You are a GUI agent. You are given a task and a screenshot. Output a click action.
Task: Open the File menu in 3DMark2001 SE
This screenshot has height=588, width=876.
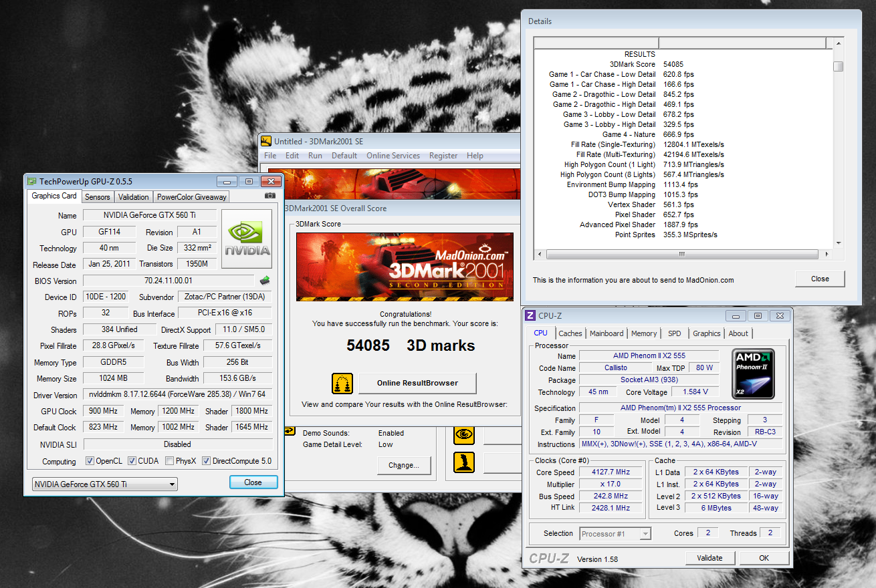[x=270, y=156]
